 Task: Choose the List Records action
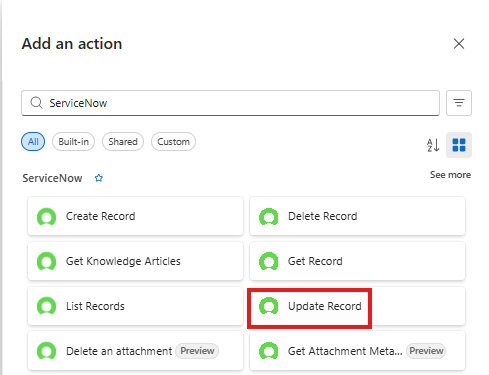(135, 306)
